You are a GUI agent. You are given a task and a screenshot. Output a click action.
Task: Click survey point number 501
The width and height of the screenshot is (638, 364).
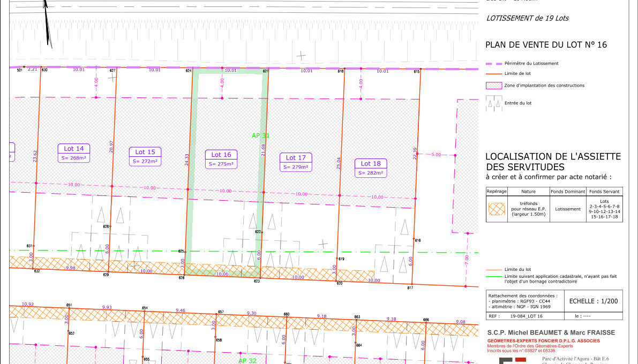[19, 70]
